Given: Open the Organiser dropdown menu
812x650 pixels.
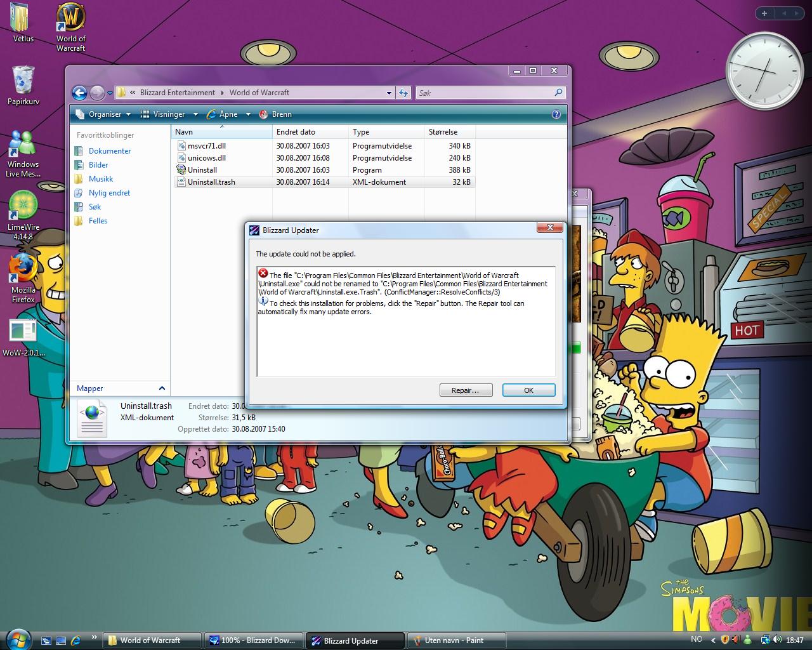Looking at the screenshot, I should tap(103, 114).
